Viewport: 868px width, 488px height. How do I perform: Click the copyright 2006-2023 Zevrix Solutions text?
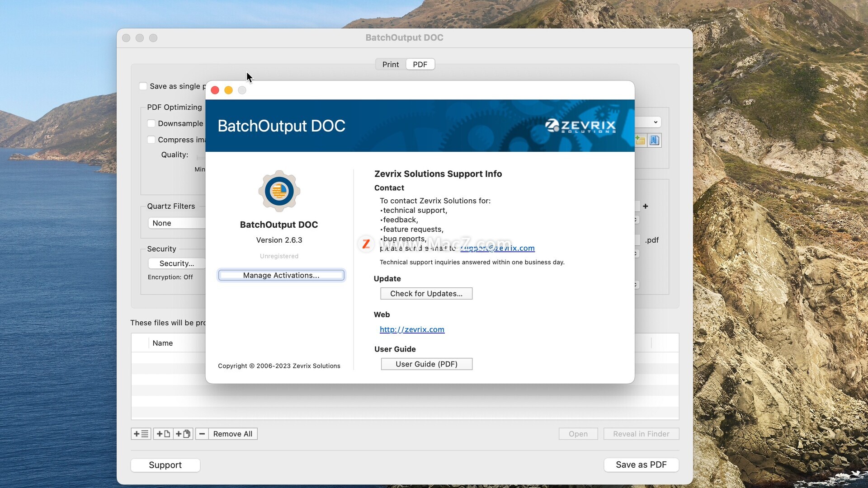(x=279, y=366)
